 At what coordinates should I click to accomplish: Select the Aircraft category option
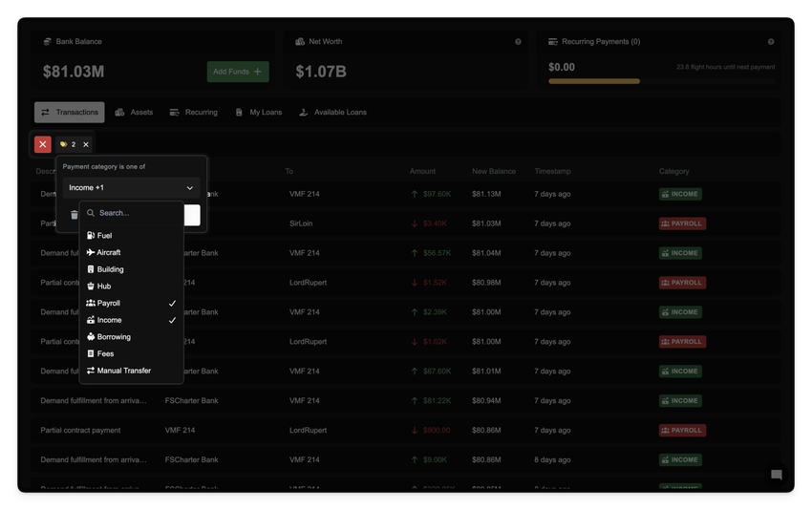[x=109, y=253]
